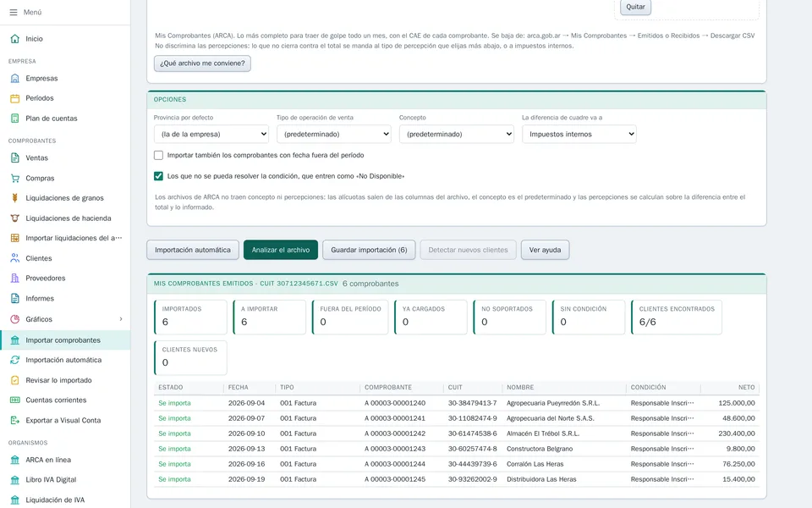Image resolution: width=812 pixels, height=508 pixels.
Task: Click the Importación automática button above the table
Action: [193, 250]
